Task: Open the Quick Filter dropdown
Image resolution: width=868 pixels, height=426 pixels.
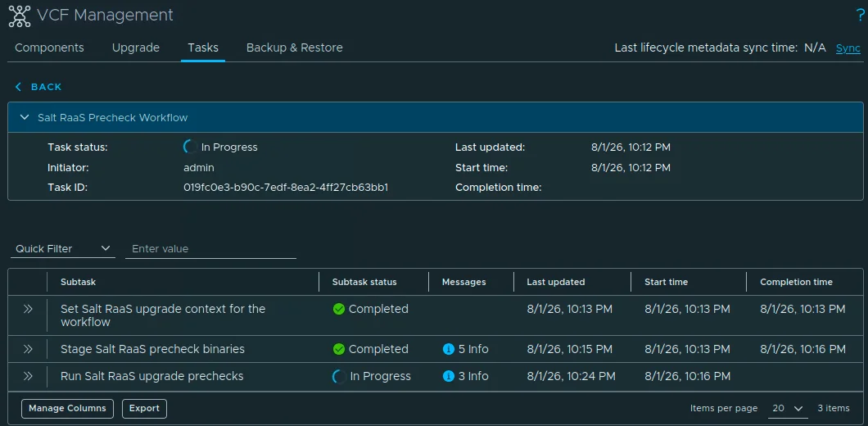Action: (62, 249)
